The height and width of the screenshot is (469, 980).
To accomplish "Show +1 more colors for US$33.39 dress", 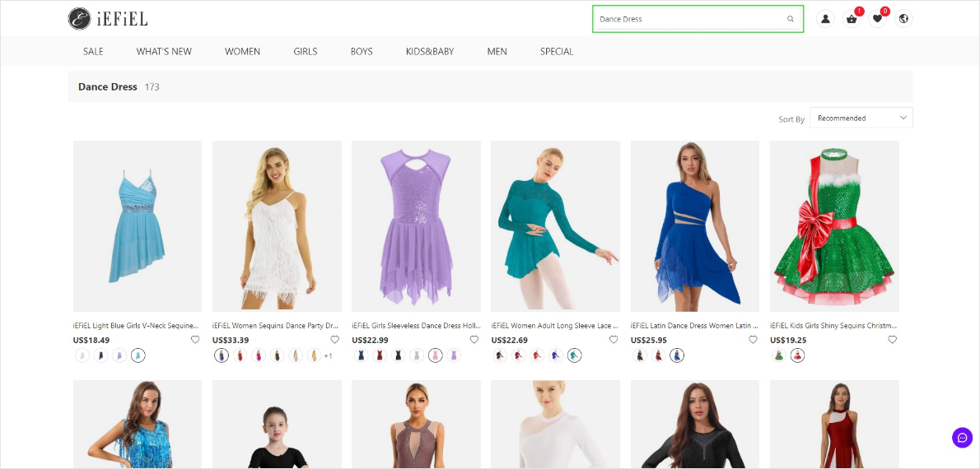I will [328, 356].
